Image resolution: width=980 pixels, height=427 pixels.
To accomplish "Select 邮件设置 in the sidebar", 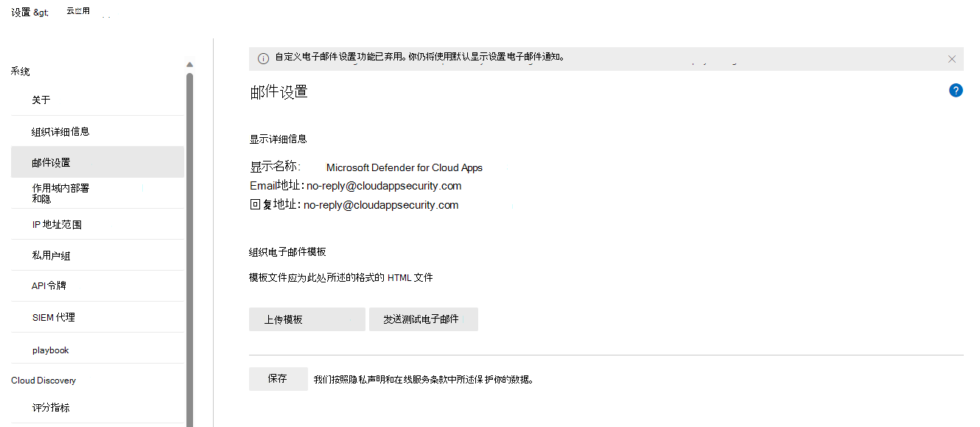I will 97,162.
